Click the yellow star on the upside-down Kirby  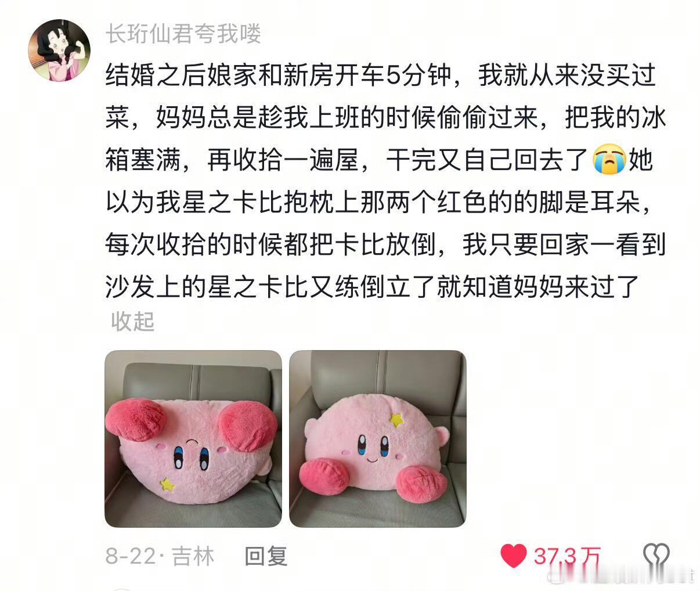click(167, 484)
